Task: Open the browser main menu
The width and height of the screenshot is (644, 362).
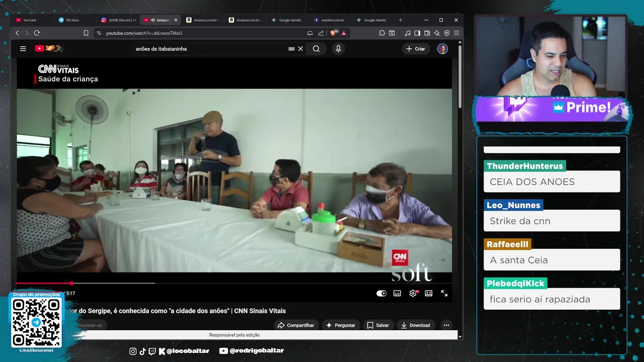Action: (x=456, y=33)
